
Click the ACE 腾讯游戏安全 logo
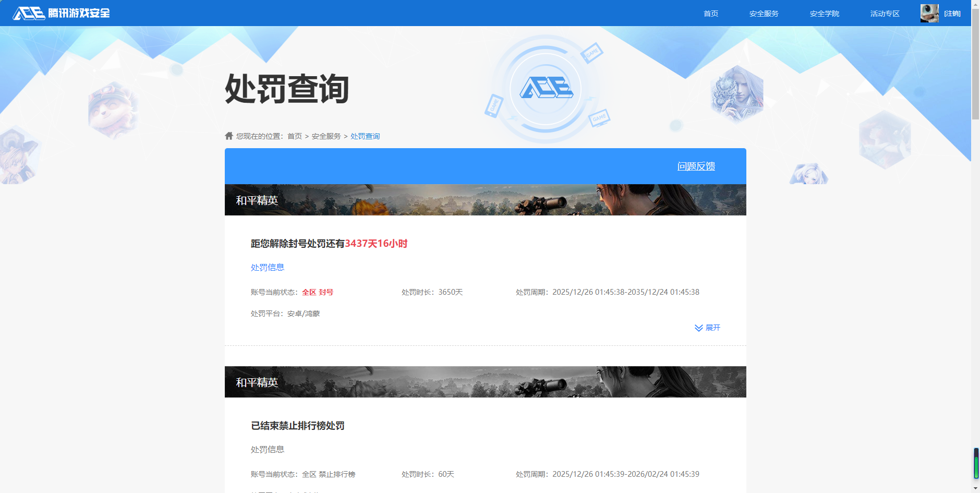pyautogui.click(x=62, y=13)
